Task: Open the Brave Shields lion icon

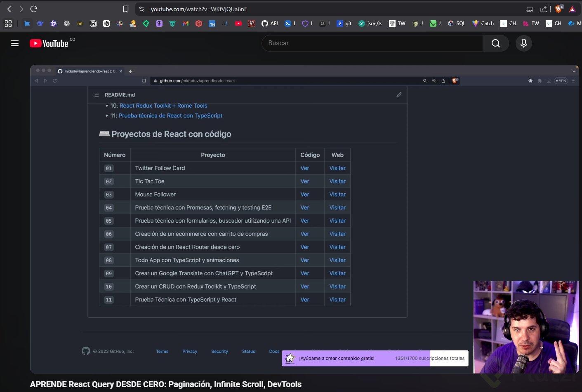Action: point(559,9)
